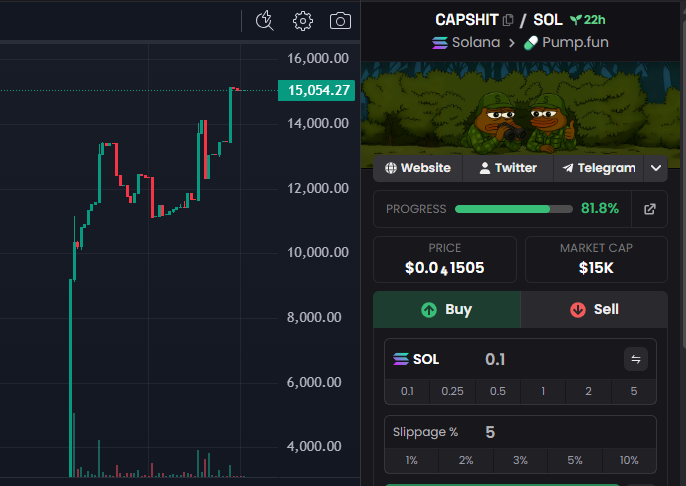Select 5 SOL preset amount
The image size is (686, 486).
[634, 391]
